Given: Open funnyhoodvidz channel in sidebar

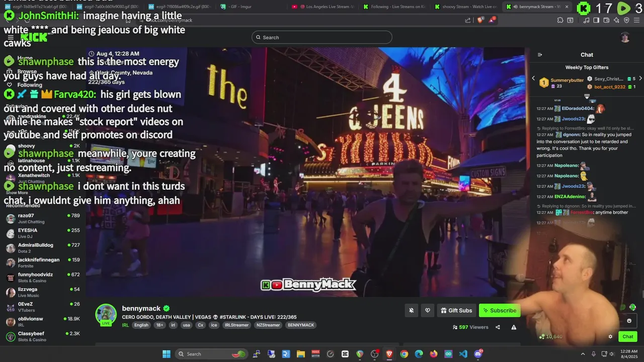Looking at the screenshot, I should pyautogui.click(x=43, y=278).
